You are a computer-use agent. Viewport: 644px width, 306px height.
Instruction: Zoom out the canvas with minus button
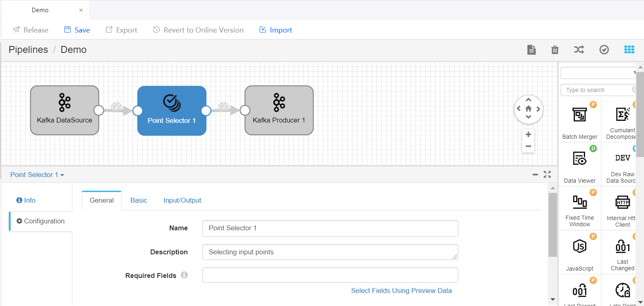[528, 146]
